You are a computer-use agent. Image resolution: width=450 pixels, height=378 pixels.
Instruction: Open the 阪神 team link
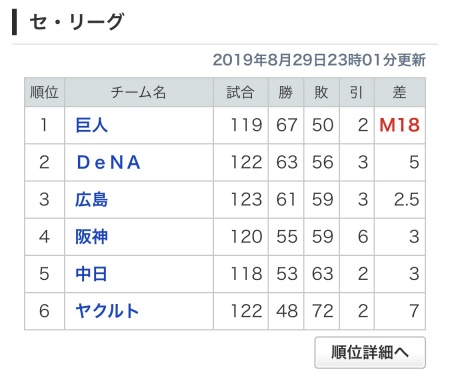click(92, 237)
